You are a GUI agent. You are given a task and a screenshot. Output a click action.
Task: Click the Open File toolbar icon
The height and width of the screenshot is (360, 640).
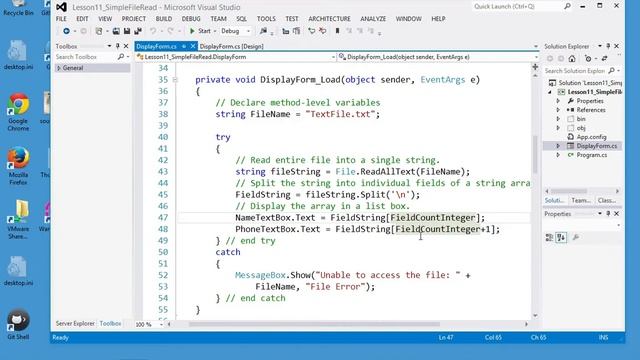click(116, 31)
